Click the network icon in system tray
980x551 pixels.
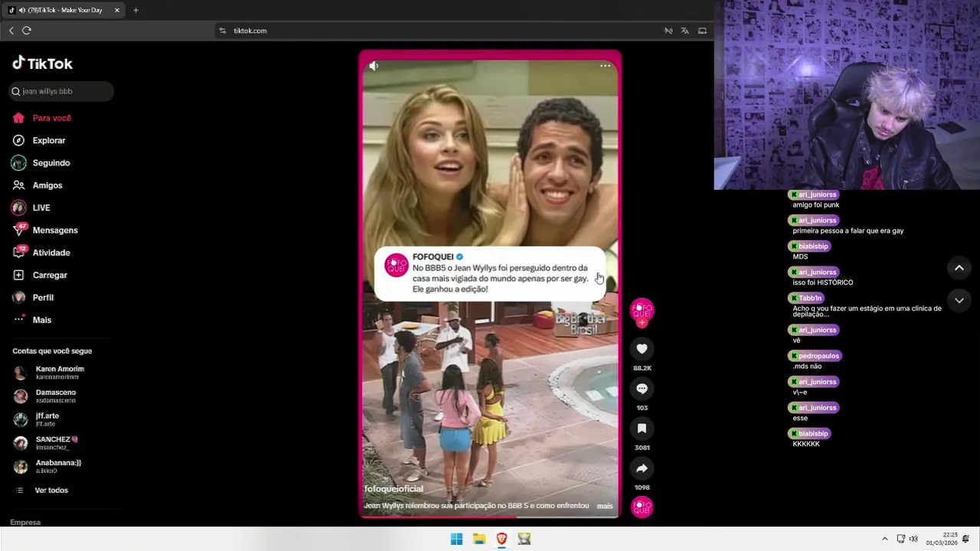pyautogui.click(x=901, y=539)
